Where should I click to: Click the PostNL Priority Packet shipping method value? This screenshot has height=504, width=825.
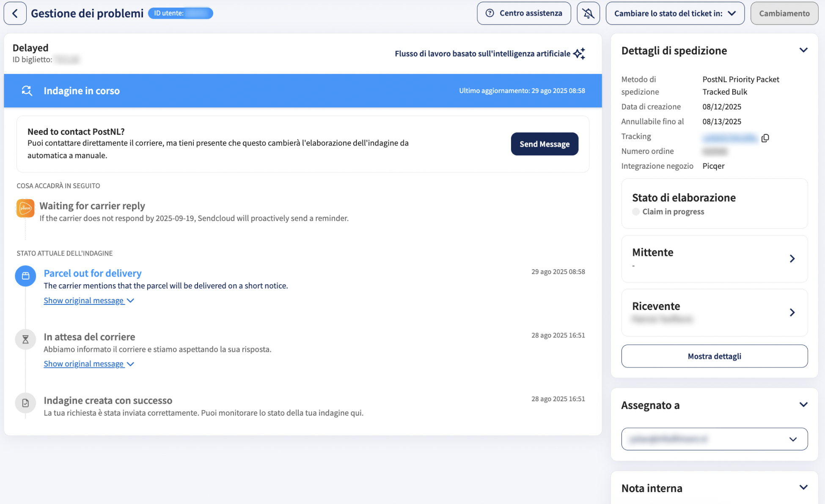(740, 85)
